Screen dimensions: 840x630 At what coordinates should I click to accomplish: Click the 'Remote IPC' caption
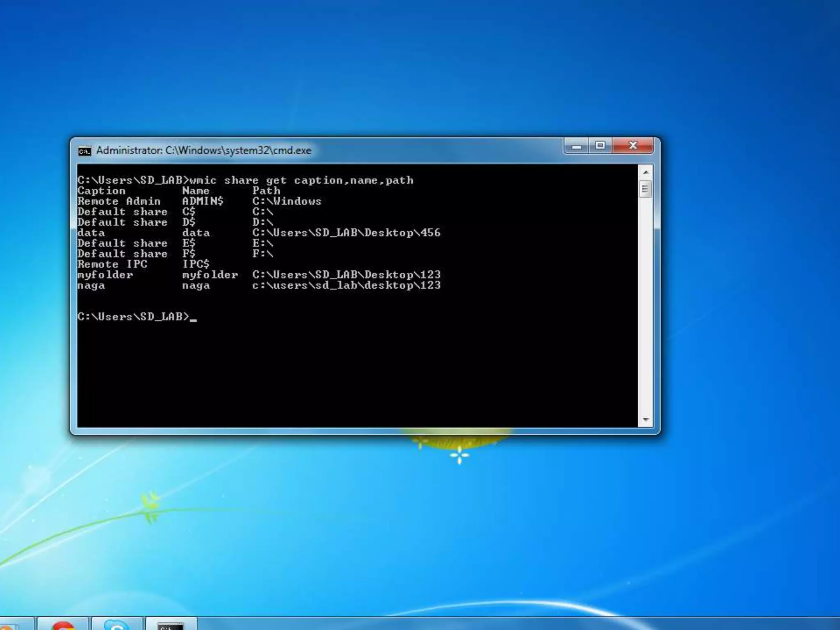(112, 264)
